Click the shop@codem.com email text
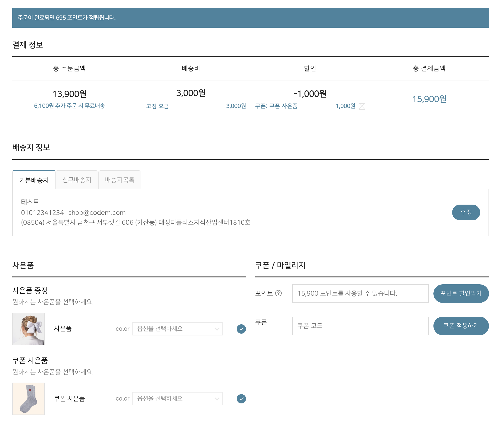Image resolution: width=504 pixels, height=430 pixels. coord(97,213)
